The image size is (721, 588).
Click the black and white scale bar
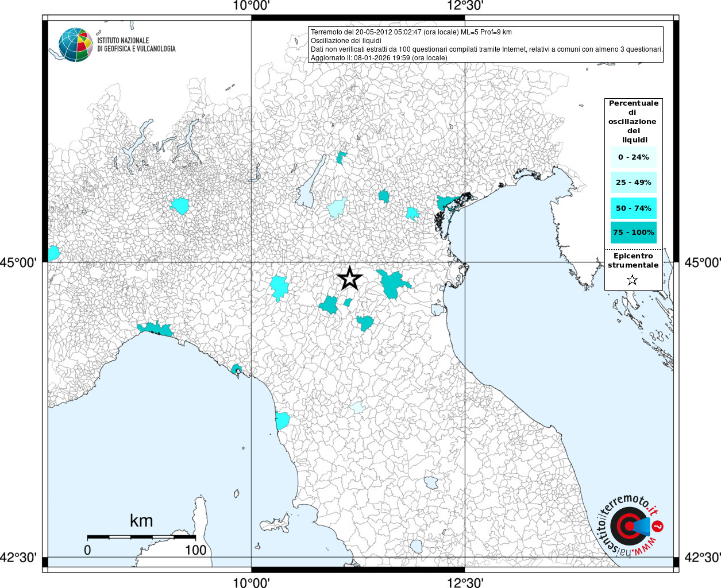[x=141, y=537]
